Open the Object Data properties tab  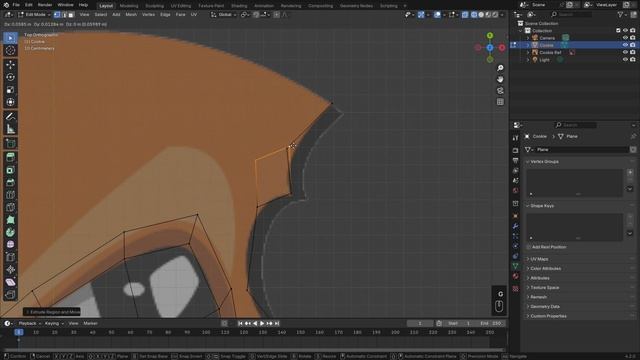point(516,266)
